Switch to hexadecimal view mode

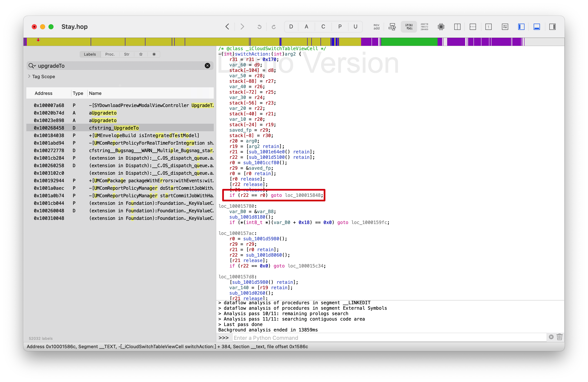coord(424,27)
